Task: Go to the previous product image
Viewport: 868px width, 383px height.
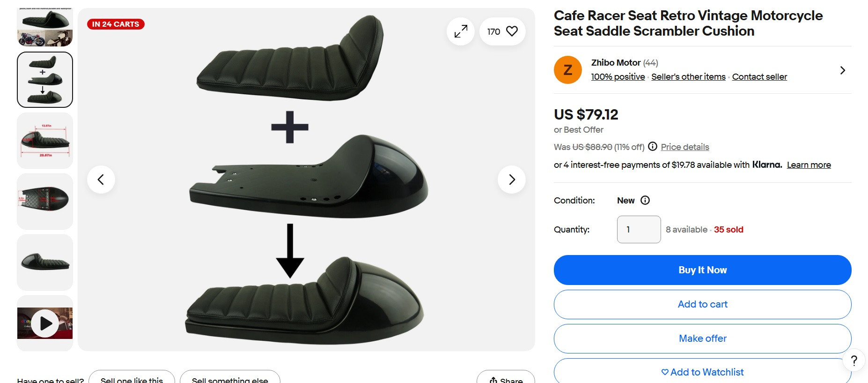Action: pyautogui.click(x=101, y=180)
